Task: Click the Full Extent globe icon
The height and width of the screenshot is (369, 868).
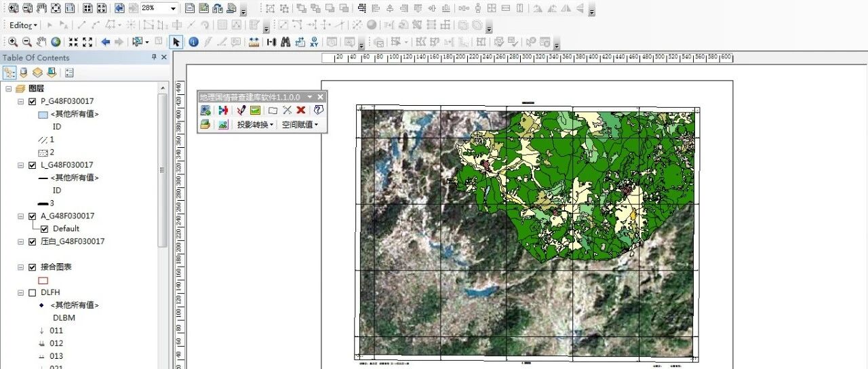Action: click(x=56, y=42)
